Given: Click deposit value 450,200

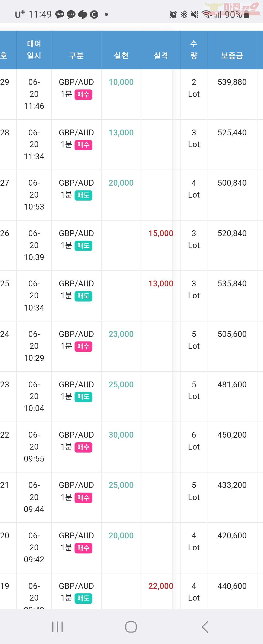Looking at the screenshot, I should coord(232,435).
